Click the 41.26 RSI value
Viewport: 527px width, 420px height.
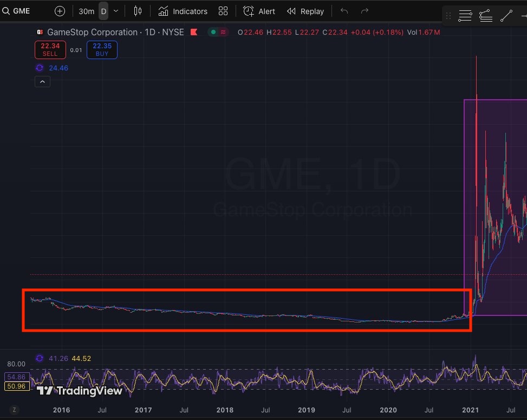click(58, 359)
